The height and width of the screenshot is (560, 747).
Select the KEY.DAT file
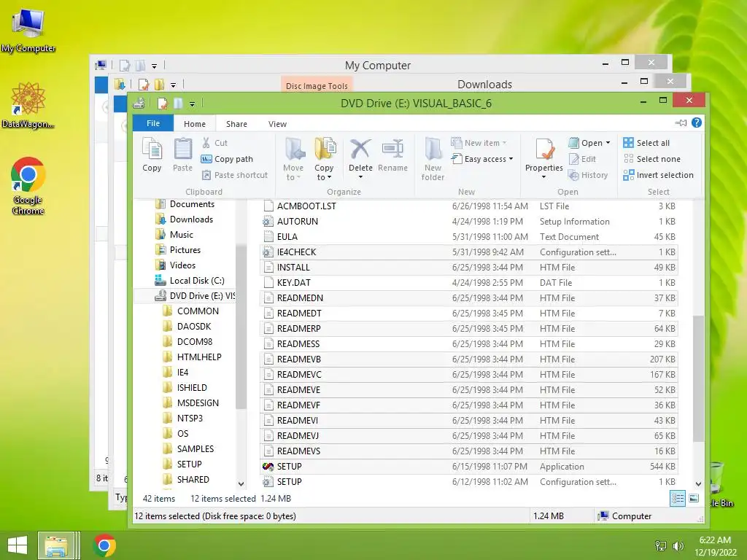(469, 282)
